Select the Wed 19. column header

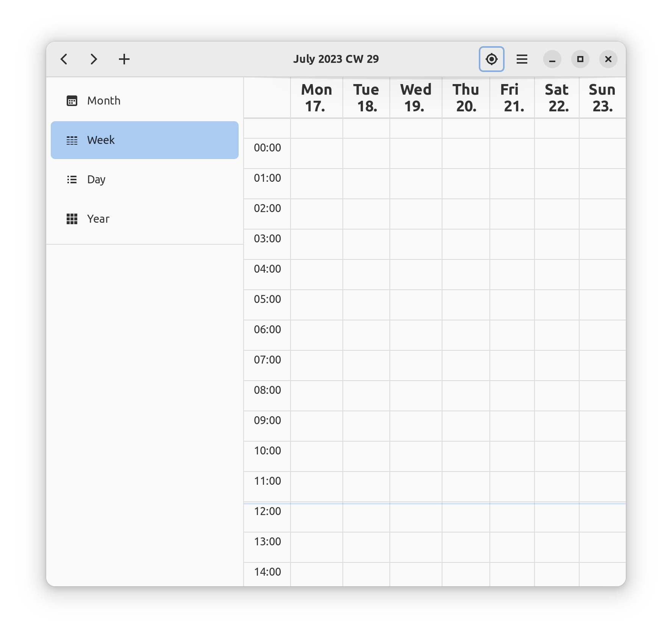(416, 98)
